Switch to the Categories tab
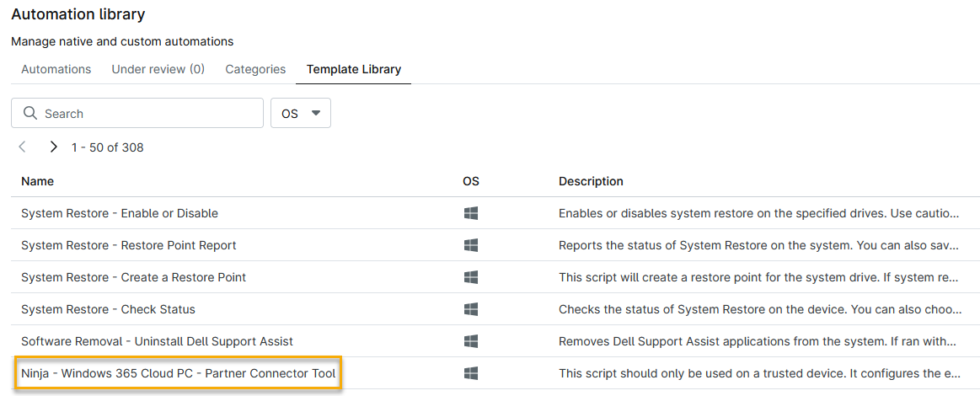The image size is (980, 396). 255,69
